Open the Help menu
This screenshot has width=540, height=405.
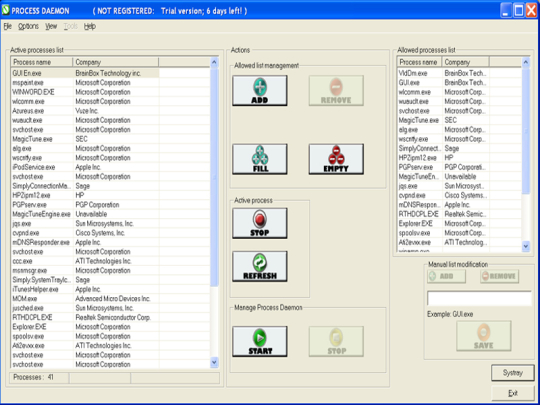click(x=90, y=26)
